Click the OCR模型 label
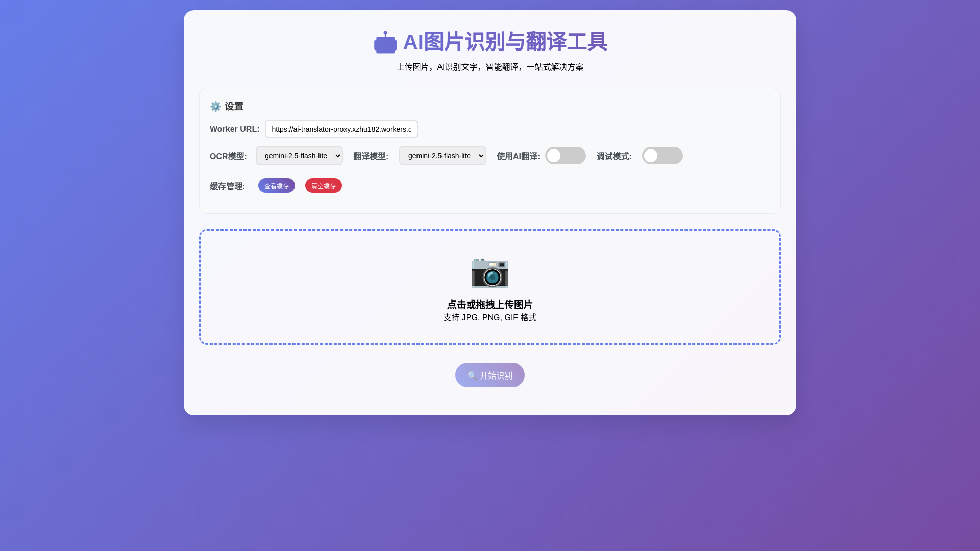The height and width of the screenshot is (551, 980). tap(228, 156)
